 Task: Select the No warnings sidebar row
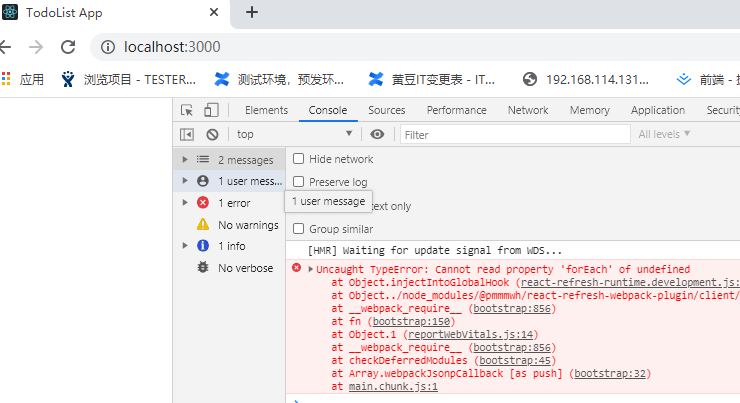(229, 225)
